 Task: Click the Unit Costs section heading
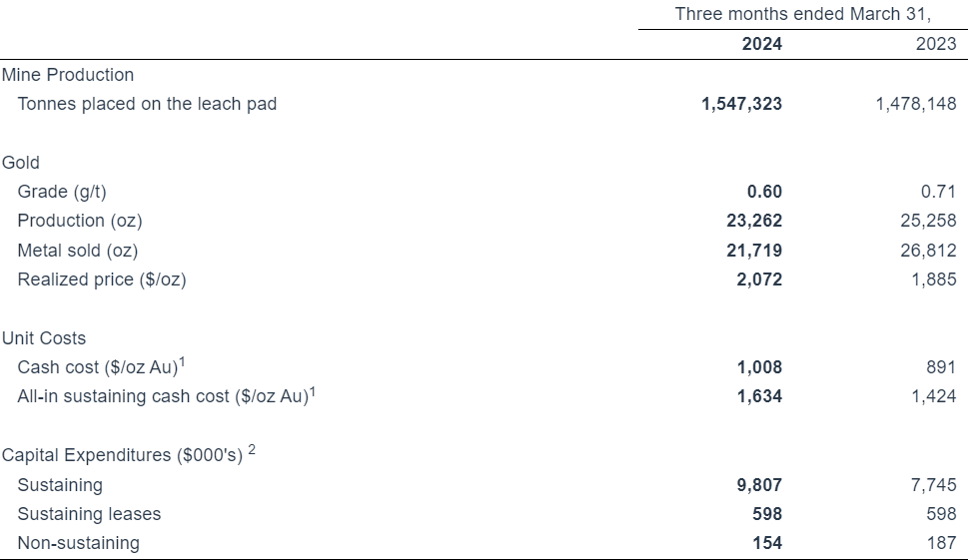click(x=44, y=338)
